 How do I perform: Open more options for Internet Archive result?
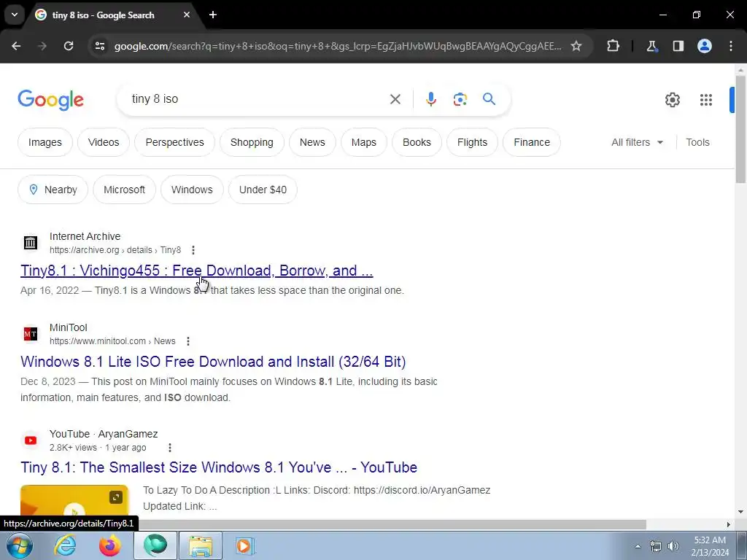193,250
